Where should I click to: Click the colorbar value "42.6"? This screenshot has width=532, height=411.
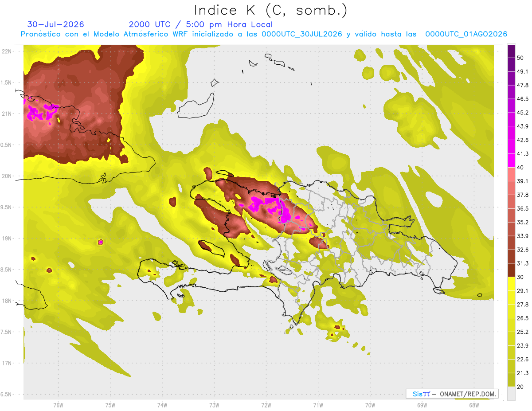tap(523, 140)
